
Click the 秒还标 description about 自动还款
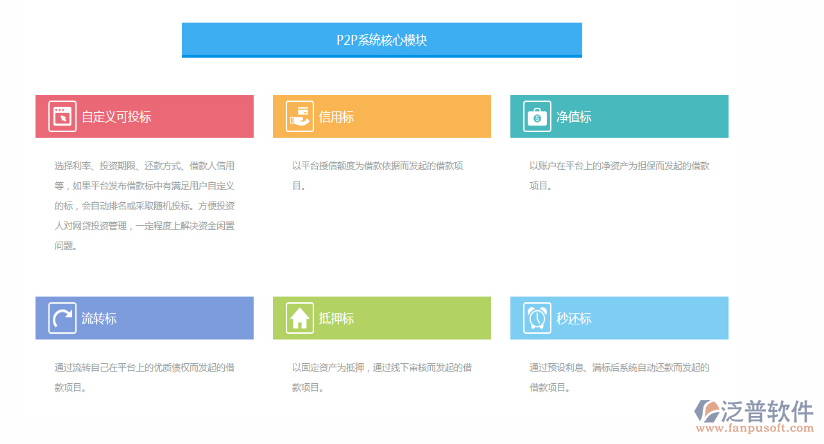(x=619, y=377)
